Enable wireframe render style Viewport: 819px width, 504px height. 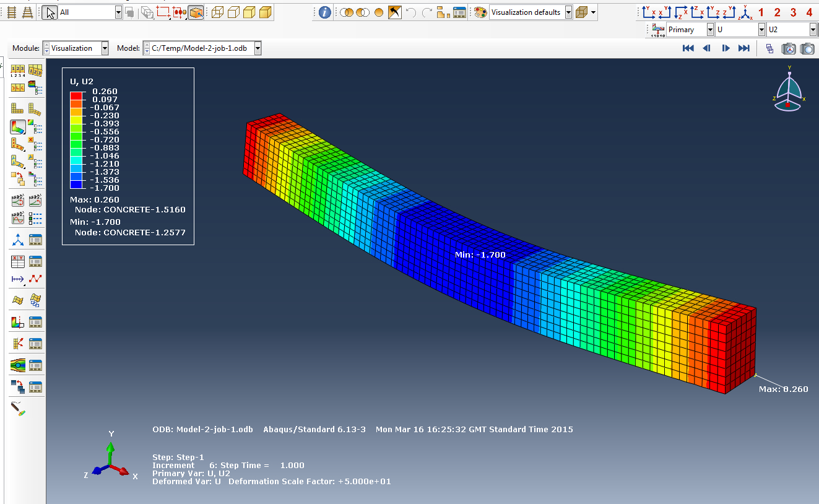(x=217, y=12)
